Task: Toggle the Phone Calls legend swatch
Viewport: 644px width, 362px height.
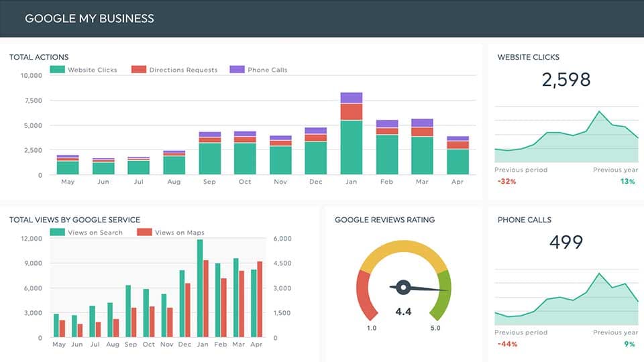Action: point(237,69)
